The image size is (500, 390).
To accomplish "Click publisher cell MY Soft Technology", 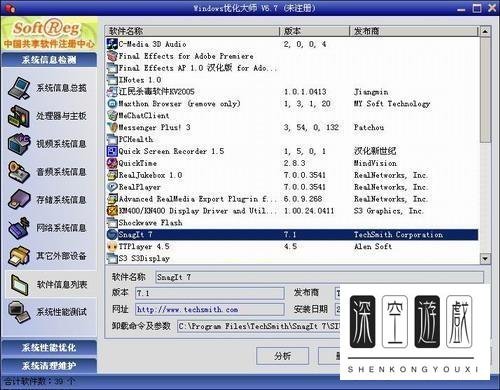I will point(392,104).
